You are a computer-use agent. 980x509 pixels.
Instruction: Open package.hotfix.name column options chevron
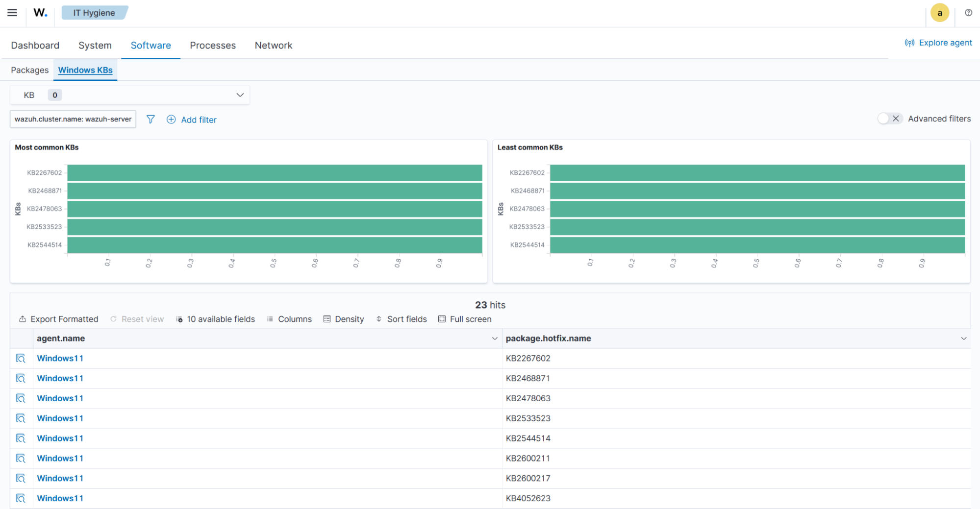(963, 339)
